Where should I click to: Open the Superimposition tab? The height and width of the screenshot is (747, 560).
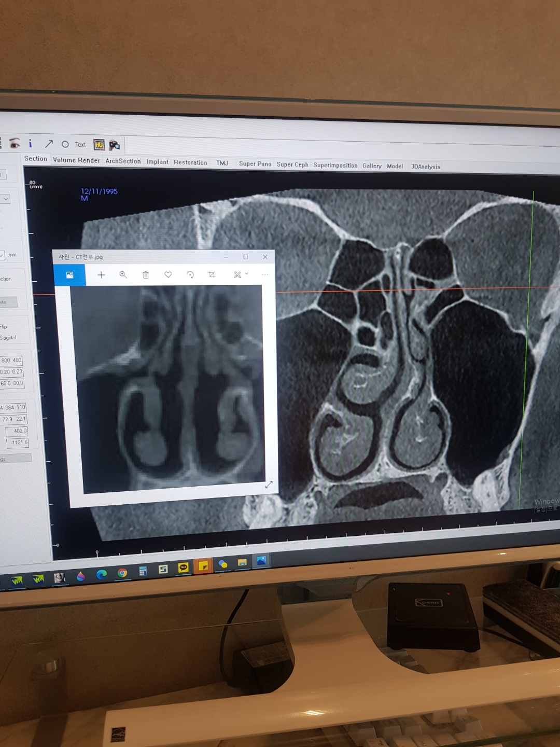[335, 165]
